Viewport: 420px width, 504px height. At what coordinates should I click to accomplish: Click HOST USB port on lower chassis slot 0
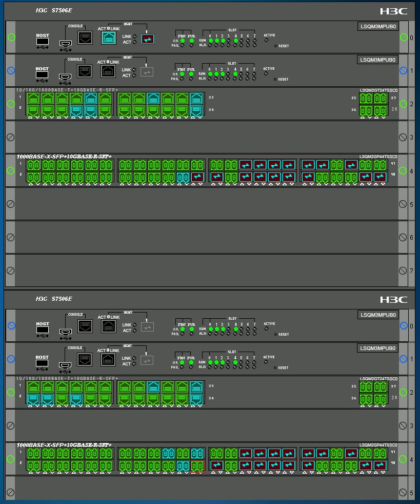[43, 330]
